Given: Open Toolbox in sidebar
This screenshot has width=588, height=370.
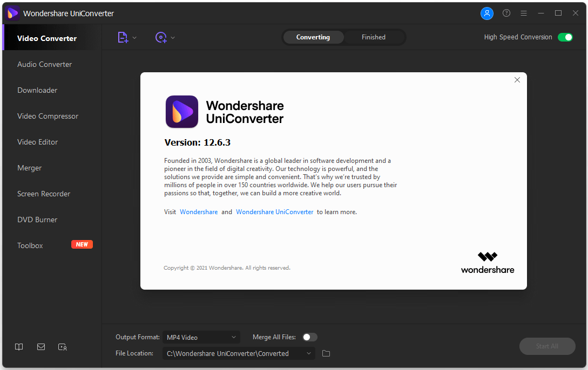Looking at the screenshot, I should pos(52,245).
